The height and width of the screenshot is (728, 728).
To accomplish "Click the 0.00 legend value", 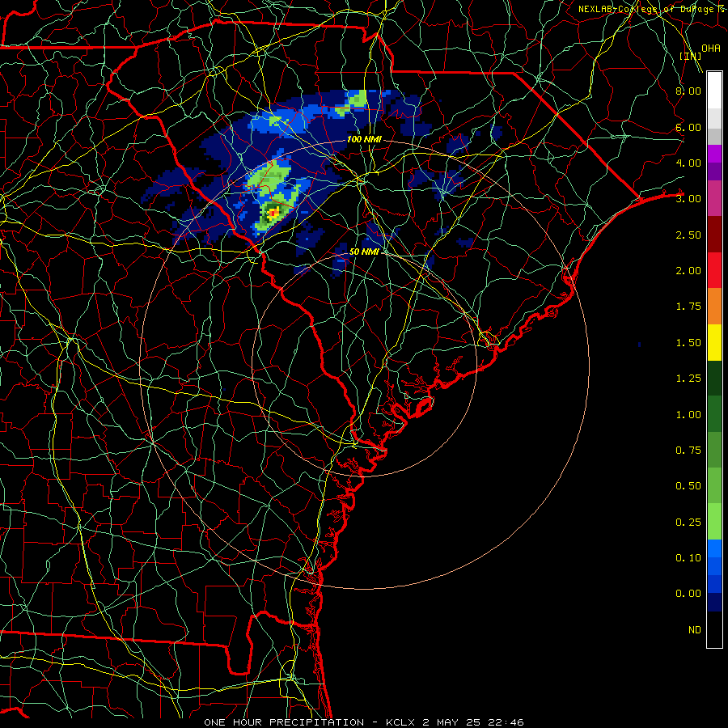I will 688,594.
